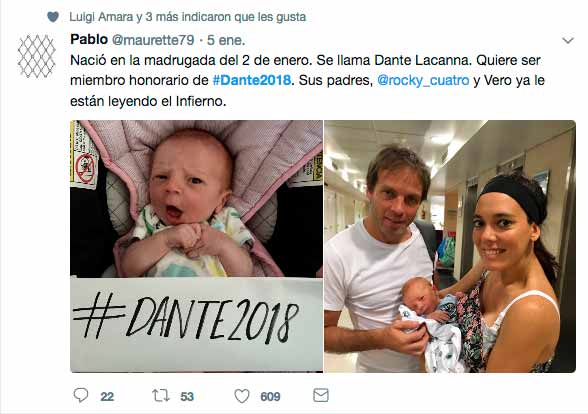Screen dimensions: 588x414
Task: Send tweet via the envelope message icon
Action: click(x=321, y=395)
